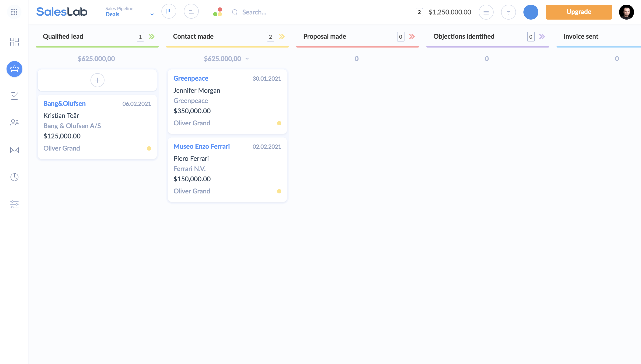641x364 pixels.
Task: Open reports pie chart icon
Action: pos(14,177)
